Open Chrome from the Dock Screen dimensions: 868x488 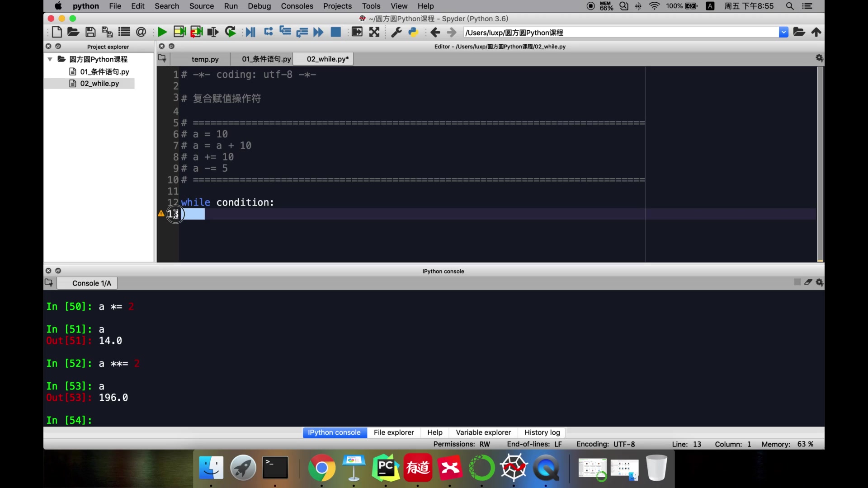[321, 468]
